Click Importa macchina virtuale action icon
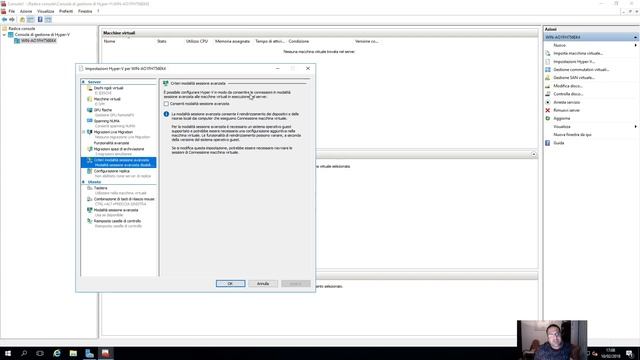This screenshot has height=360, width=640. [x=548, y=53]
